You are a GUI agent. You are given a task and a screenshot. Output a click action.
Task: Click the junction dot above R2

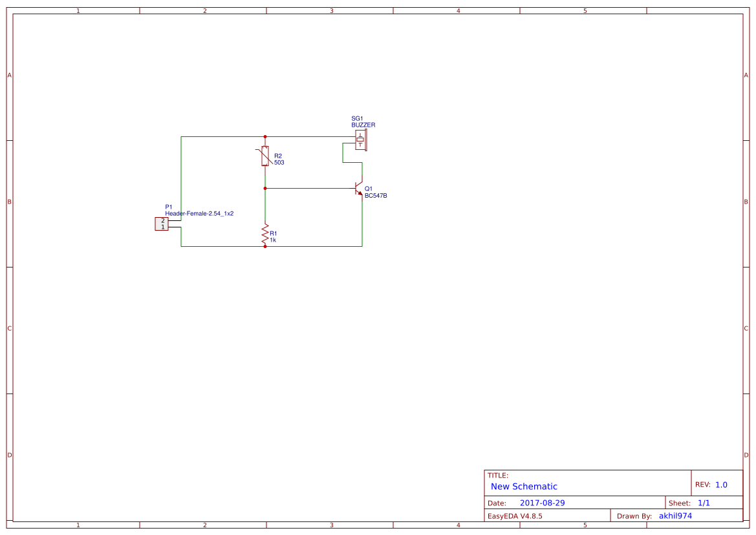(x=265, y=137)
